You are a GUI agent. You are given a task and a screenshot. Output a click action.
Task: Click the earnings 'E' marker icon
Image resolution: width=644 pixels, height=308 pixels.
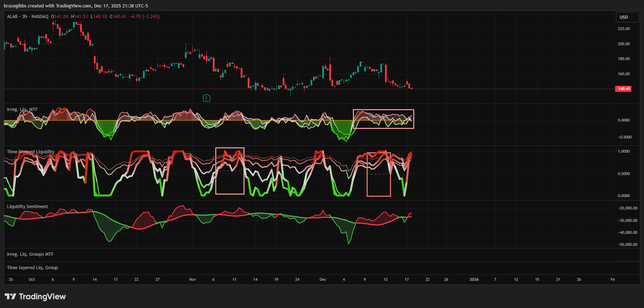click(x=206, y=98)
